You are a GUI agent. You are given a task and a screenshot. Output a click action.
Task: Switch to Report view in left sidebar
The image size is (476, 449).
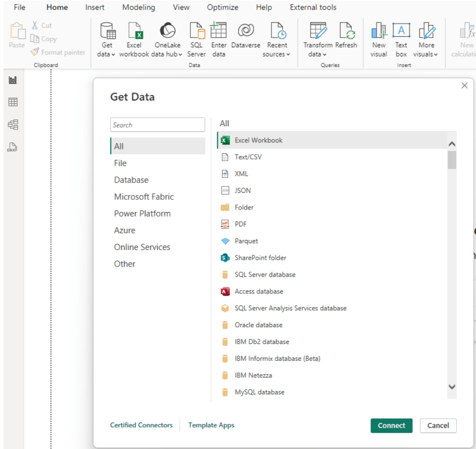coord(12,80)
